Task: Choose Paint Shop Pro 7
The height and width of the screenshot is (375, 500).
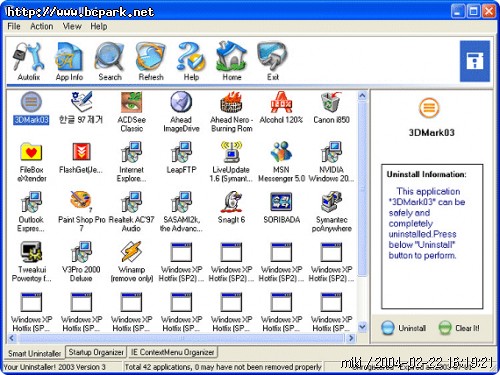Action: [81, 212]
